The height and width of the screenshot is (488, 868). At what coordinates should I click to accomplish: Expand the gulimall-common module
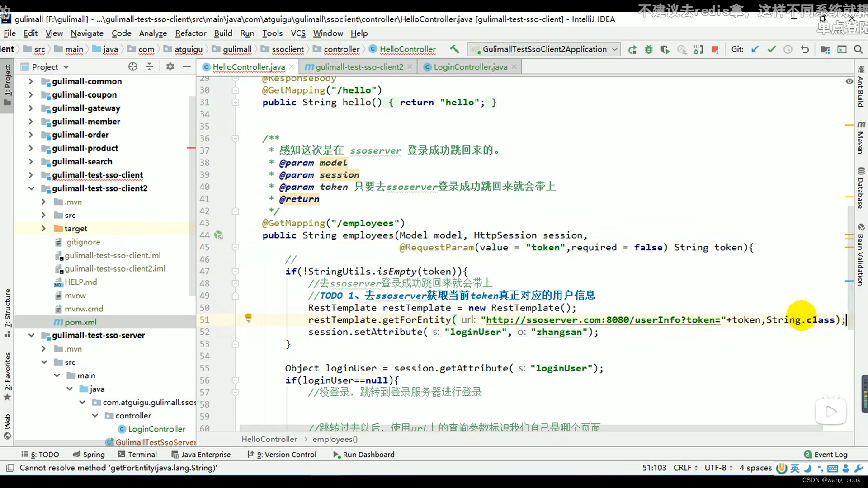pyautogui.click(x=31, y=81)
